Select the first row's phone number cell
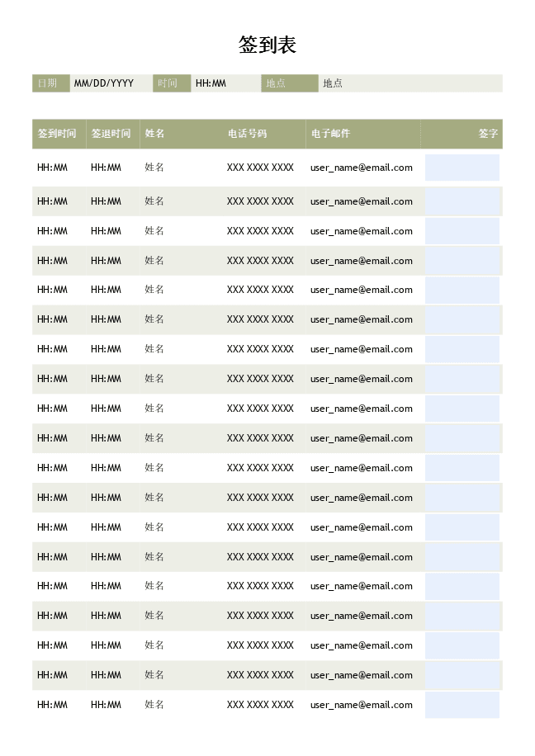 [260, 168]
